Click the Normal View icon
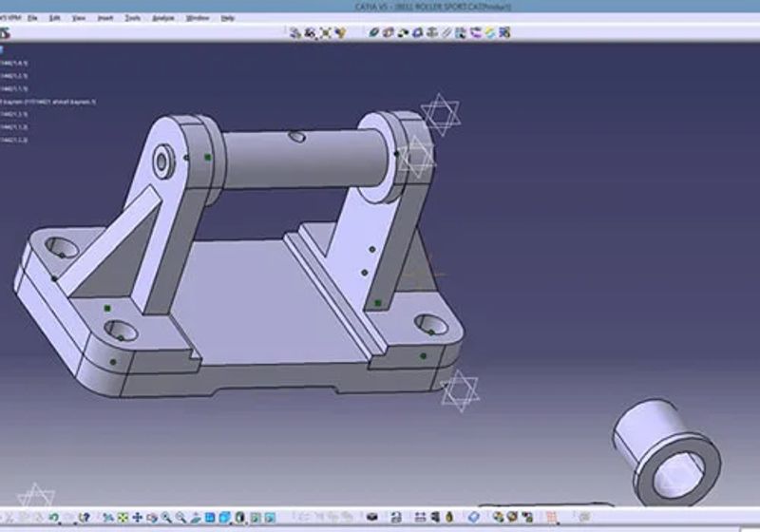This screenshot has width=760, height=532. 196,518
